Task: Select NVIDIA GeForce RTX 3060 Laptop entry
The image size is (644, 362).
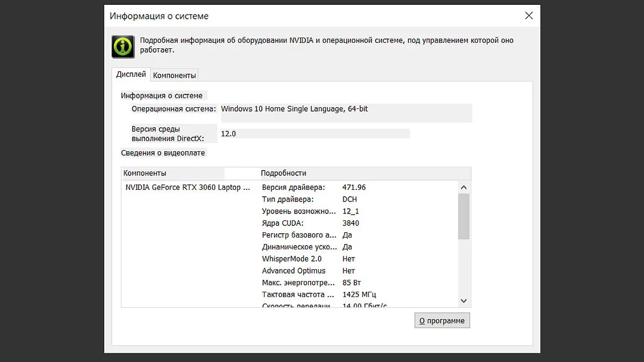Action: pos(187,188)
